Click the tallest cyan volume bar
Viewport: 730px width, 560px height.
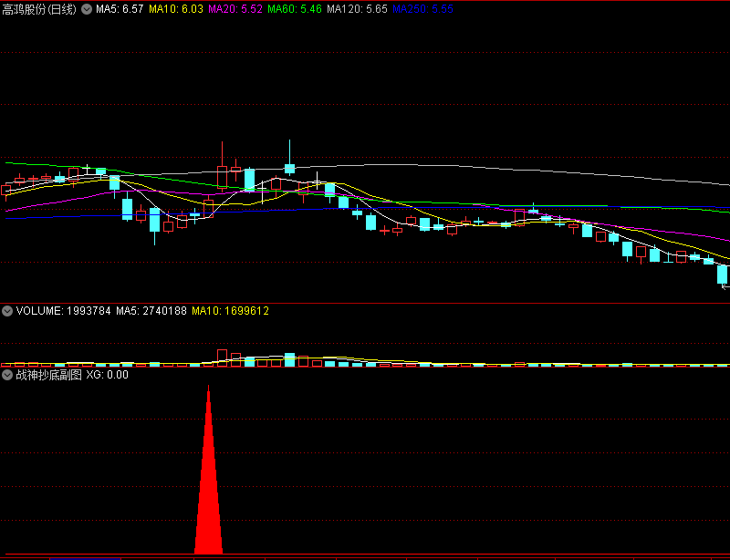coord(289,360)
